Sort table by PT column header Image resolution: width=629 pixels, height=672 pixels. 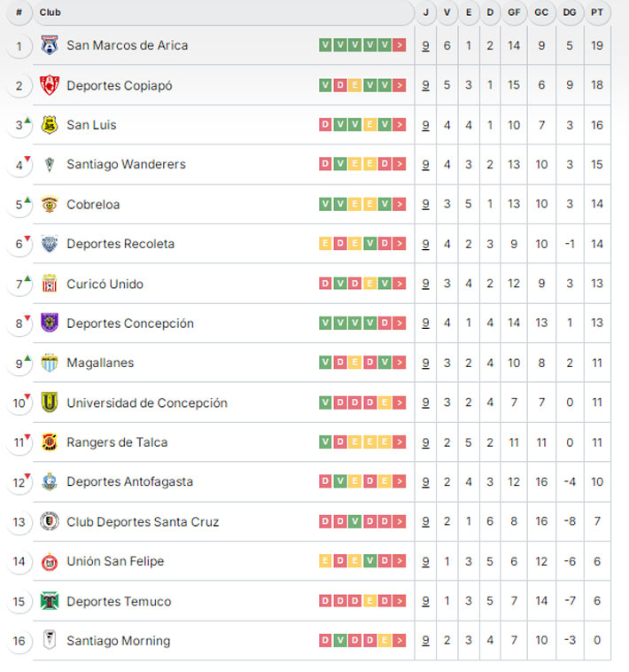[597, 12]
